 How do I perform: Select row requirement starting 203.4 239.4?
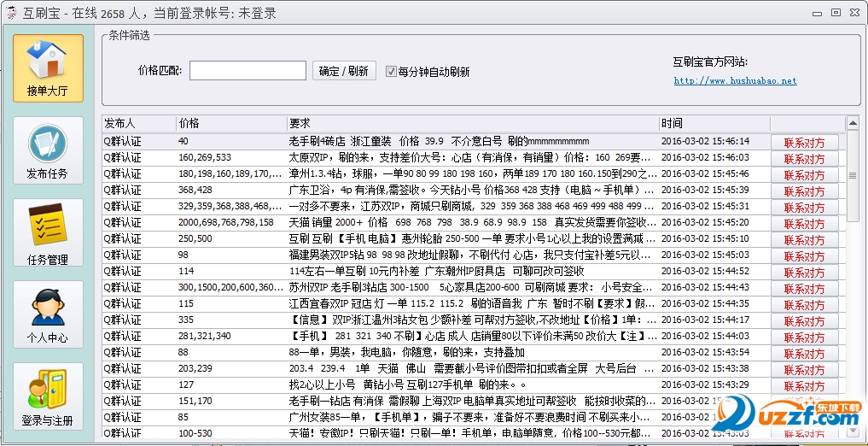[472, 368]
